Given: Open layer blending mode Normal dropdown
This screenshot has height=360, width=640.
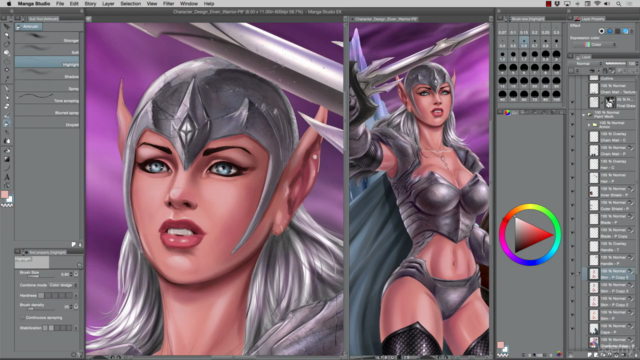Looking at the screenshot, I should (586, 64).
